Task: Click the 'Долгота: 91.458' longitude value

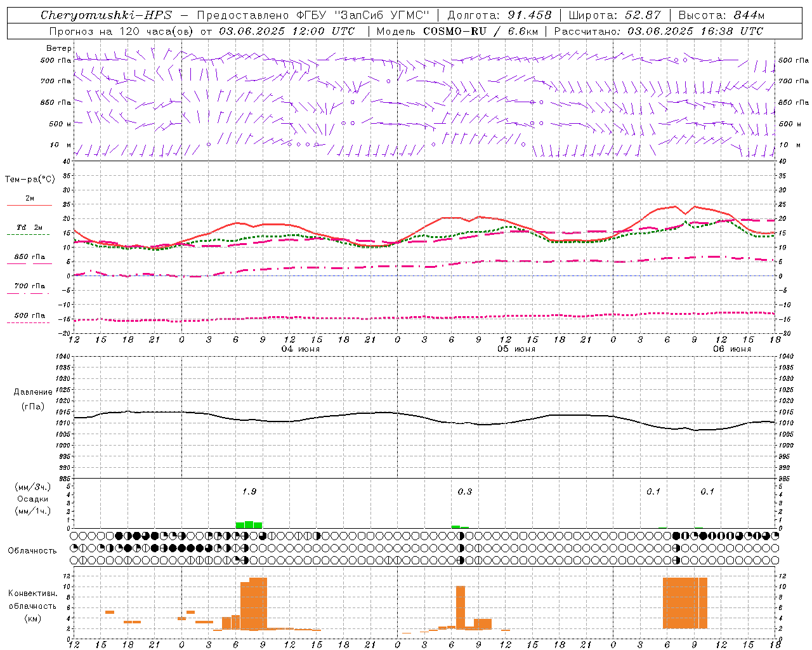Action: point(499,15)
